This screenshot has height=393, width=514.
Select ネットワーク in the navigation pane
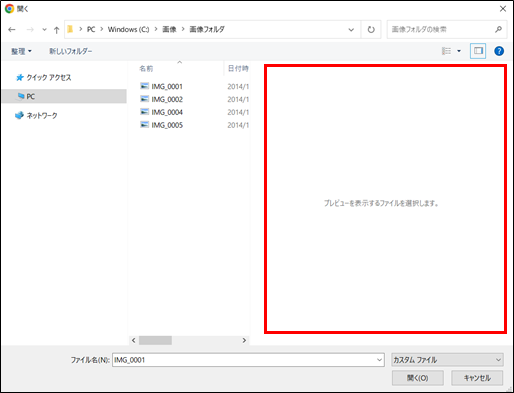click(42, 116)
